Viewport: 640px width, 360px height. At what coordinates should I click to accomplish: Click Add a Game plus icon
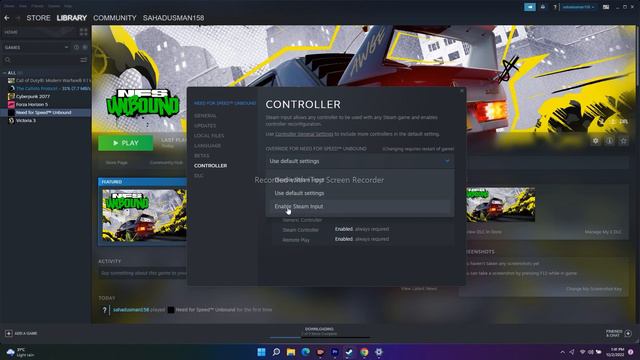tap(9, 333)
